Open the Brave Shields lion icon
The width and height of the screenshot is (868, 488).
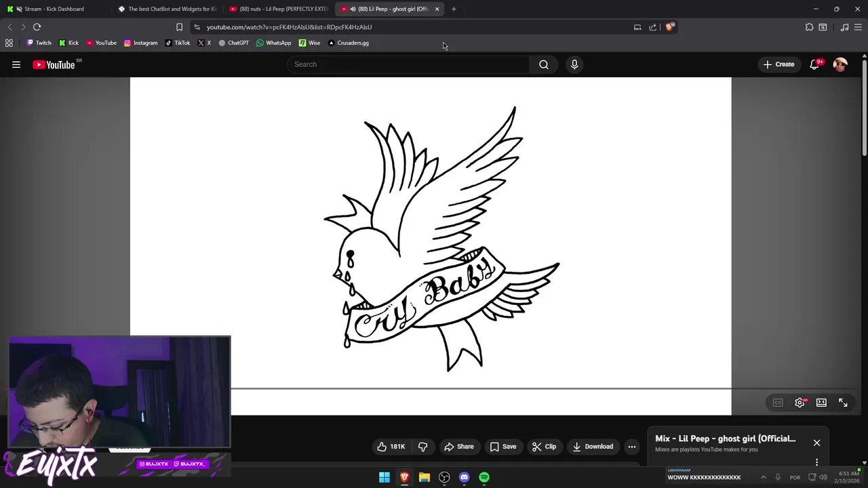point(669,27)
